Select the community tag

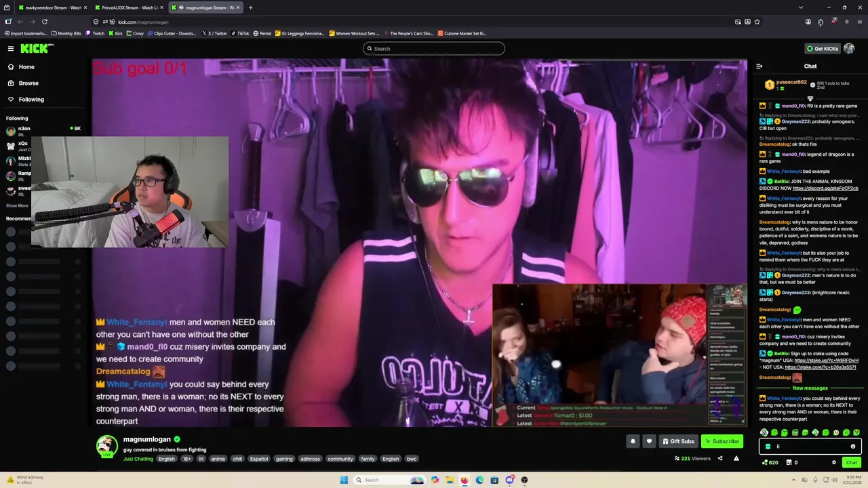point(340,459)
